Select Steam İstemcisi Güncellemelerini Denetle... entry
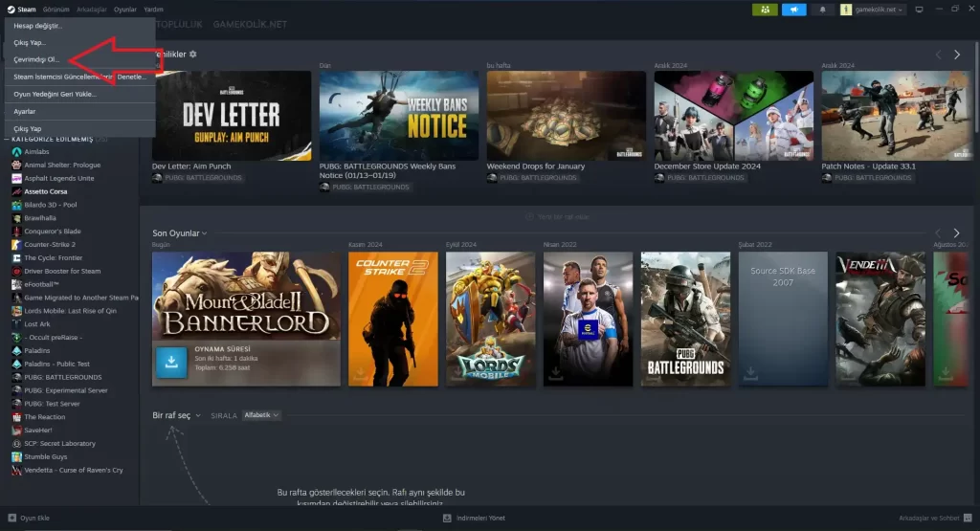Viewport: 980px width, 531px height. coord(79,77)
